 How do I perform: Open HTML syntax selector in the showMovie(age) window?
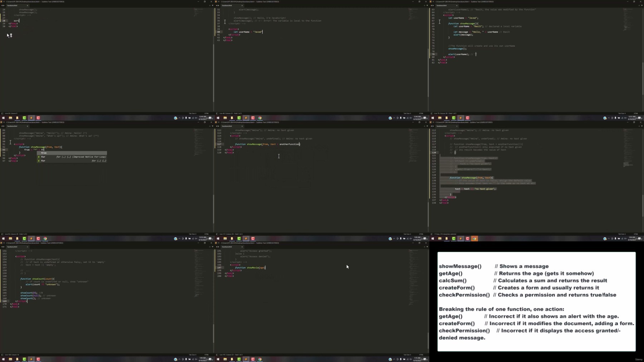pos(421,355)
